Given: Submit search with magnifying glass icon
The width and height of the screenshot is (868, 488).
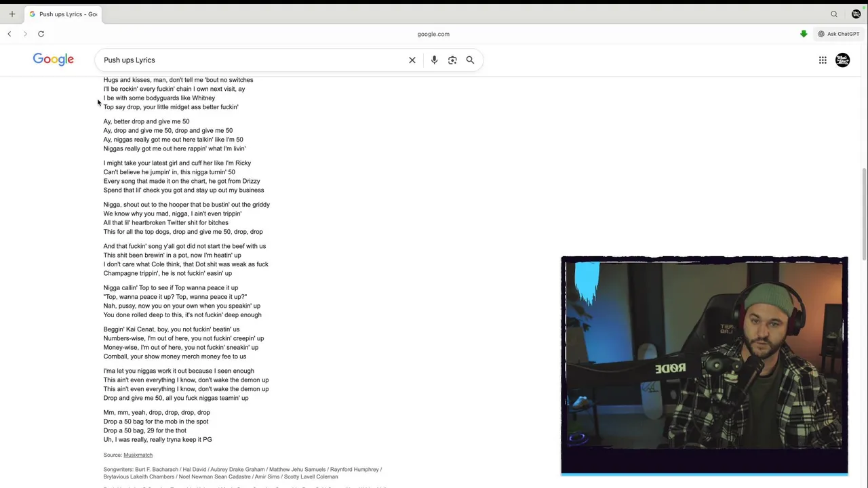Looking at the screenshot, I should pos(470,60).
